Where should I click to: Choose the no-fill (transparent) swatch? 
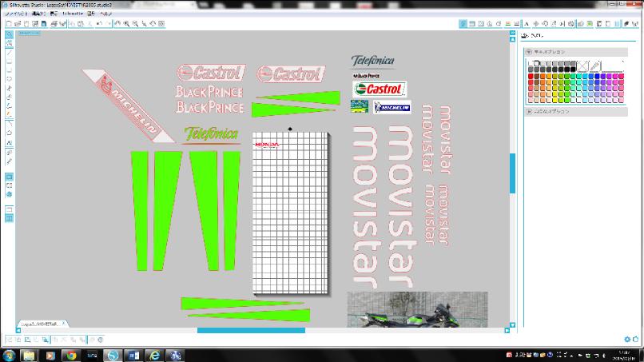click(x=582, y=66)
